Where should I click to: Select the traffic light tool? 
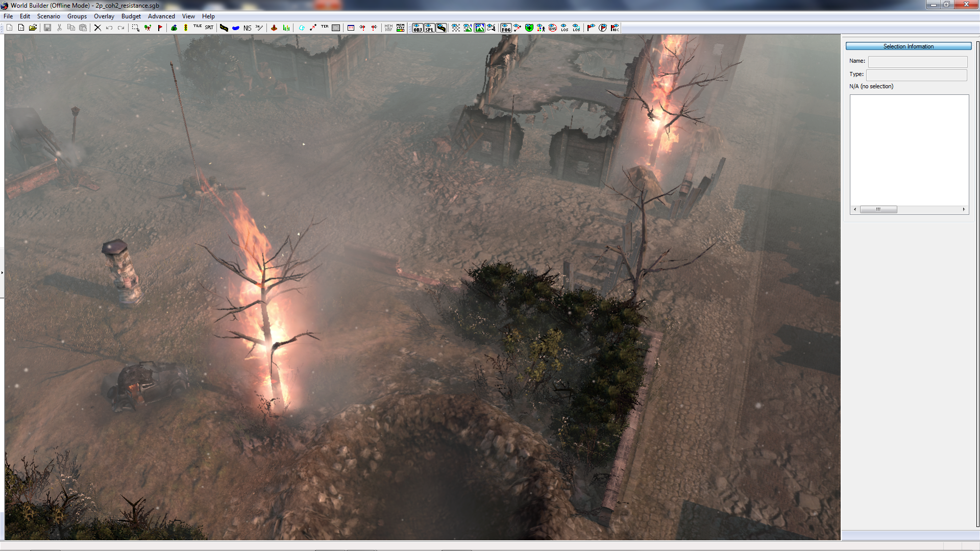tap(186, 28)
